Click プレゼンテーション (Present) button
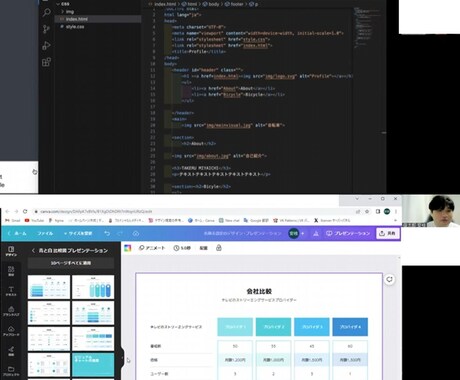 (348, 233)
